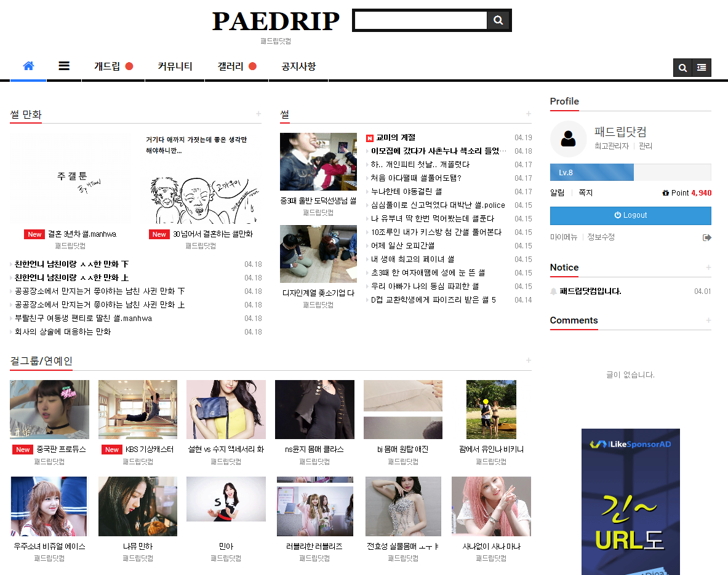Click the Logout button
This screenshot has height=575, width=728.
[x=631, y=215]
